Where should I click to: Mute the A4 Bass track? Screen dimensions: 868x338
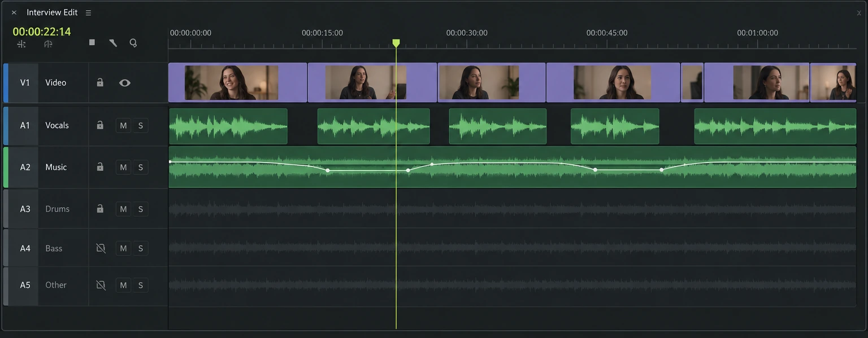(x=123, y=248)
